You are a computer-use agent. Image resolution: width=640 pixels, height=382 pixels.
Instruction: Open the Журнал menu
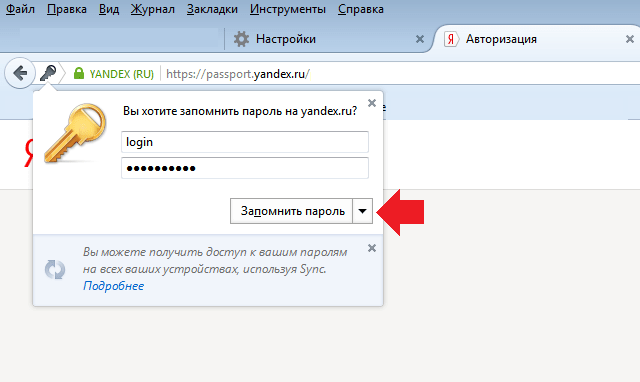(x=153, y=9)
